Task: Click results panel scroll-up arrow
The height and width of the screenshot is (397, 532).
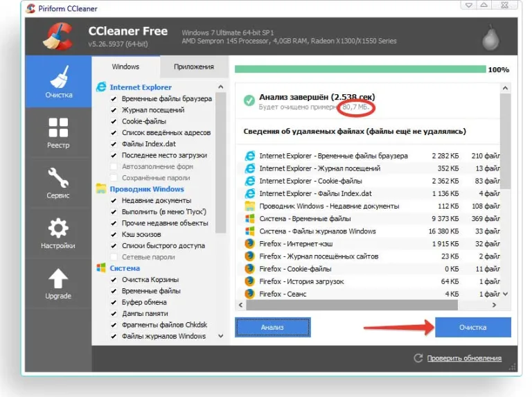Action: click(x=505, y=88)
